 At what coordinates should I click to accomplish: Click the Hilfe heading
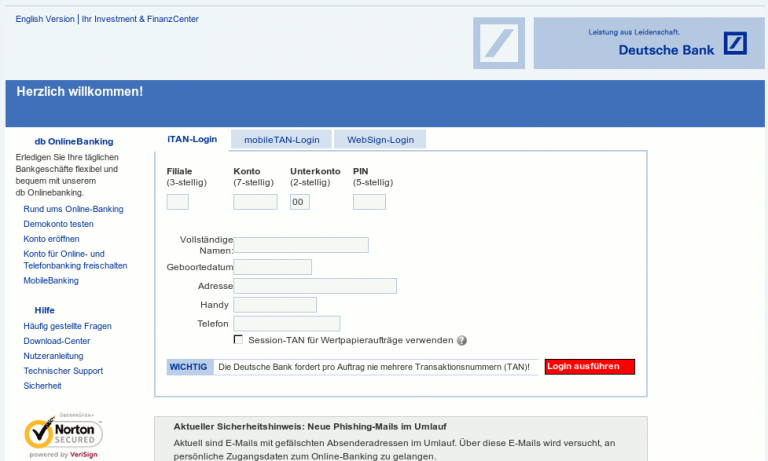tap(45, 311)
